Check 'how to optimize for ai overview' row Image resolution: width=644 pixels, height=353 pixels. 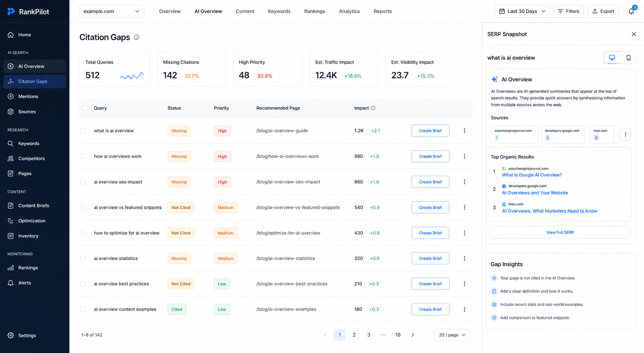83,233
